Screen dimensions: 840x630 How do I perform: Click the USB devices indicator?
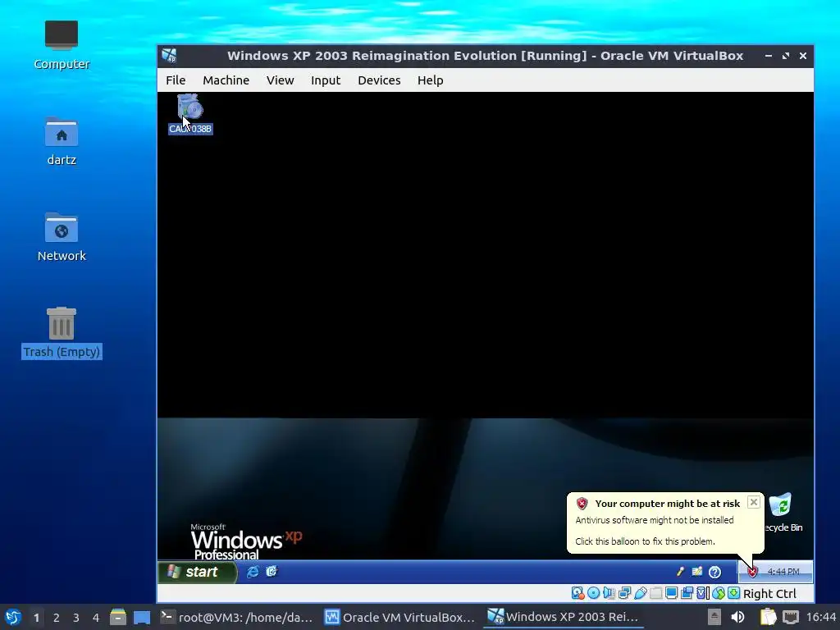(x=640, y=593)
